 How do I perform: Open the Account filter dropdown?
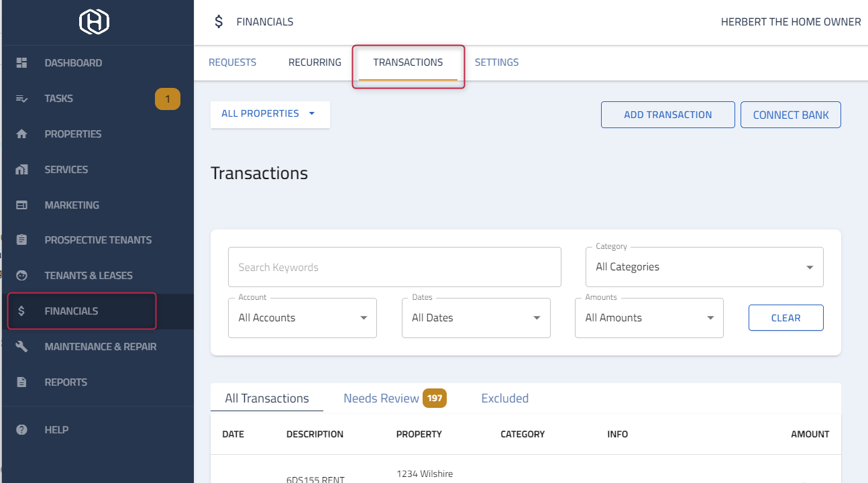point(303,318)
